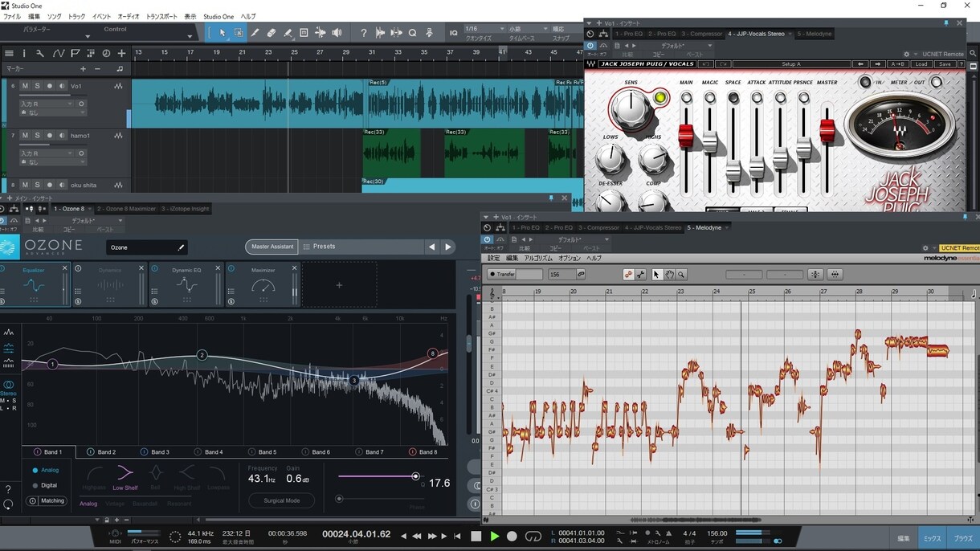This screenshot has width=980, height=551.
Task: Open Melodyne's アルゴリズム menu
Action: (x=538, y=259)
